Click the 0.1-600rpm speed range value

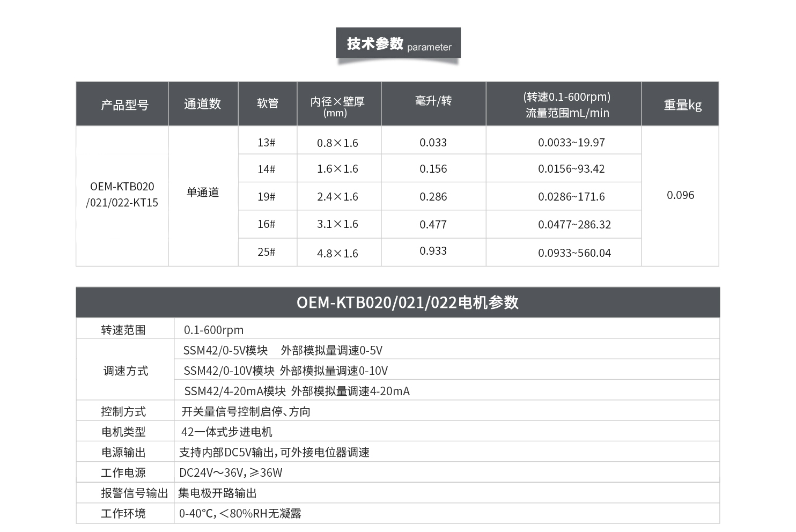(213, 330)
